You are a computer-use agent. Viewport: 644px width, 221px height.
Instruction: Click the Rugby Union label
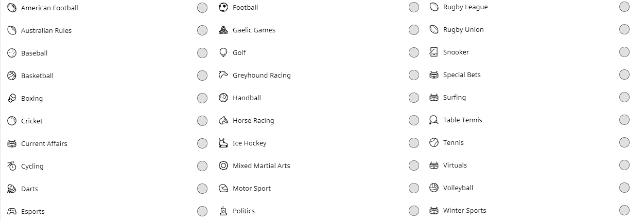(x=463, y=29)
